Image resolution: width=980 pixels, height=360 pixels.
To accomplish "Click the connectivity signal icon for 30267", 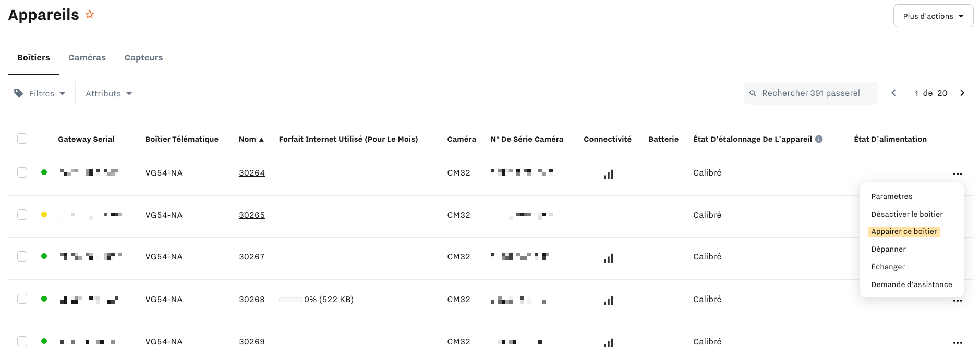I will (609, 258).
